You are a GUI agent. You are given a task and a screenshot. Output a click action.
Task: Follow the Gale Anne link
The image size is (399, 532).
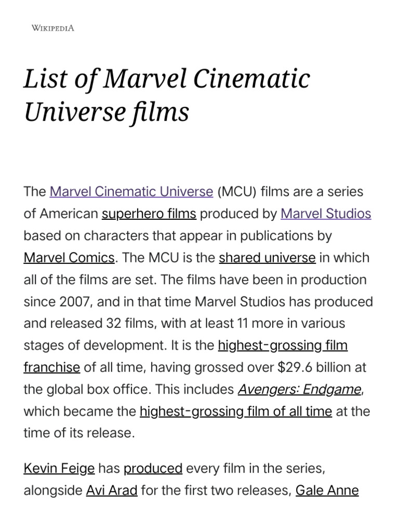click(x=327, y=491)
